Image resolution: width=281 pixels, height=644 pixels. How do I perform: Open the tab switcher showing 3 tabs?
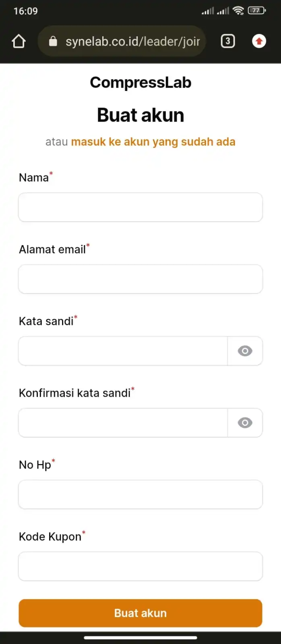227,41
